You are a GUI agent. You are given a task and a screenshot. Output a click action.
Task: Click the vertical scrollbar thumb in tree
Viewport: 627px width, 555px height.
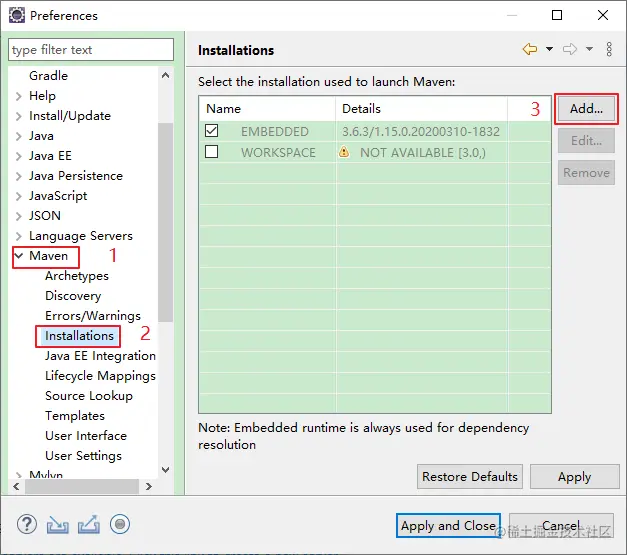click(166, 222)
